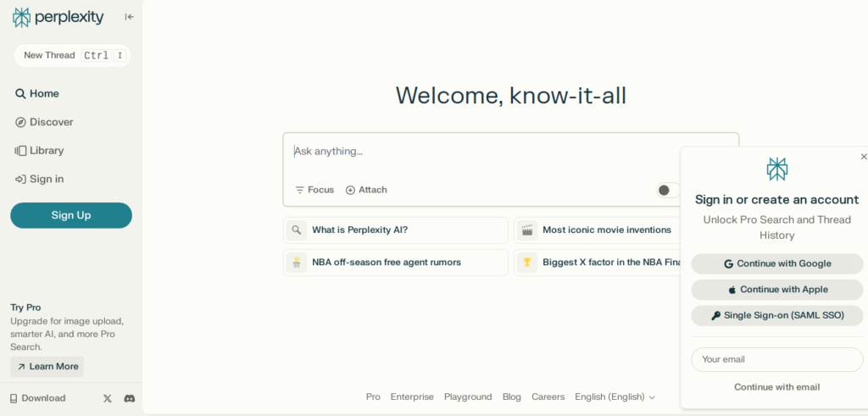This screenshot has width=868, height=416.
Task: Click the magnifier icon beside What is Perplexity AI
Action: coord(296,230)
